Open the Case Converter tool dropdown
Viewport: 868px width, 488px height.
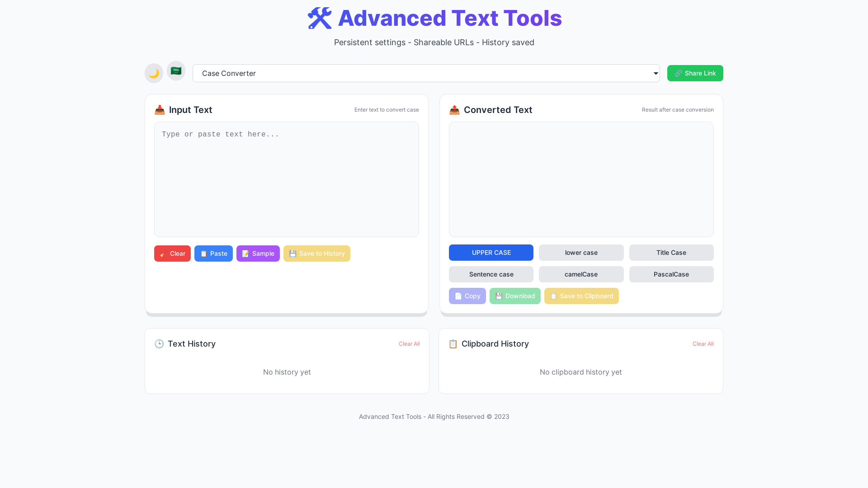426,73
